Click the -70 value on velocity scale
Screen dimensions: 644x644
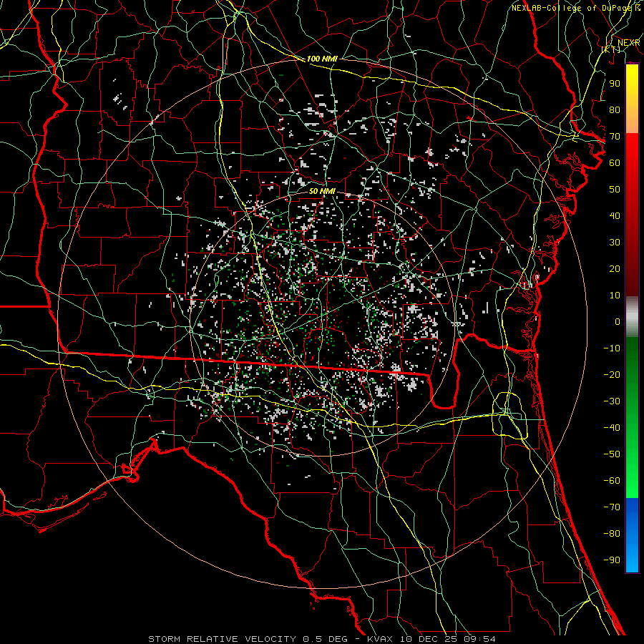[612, 507]
